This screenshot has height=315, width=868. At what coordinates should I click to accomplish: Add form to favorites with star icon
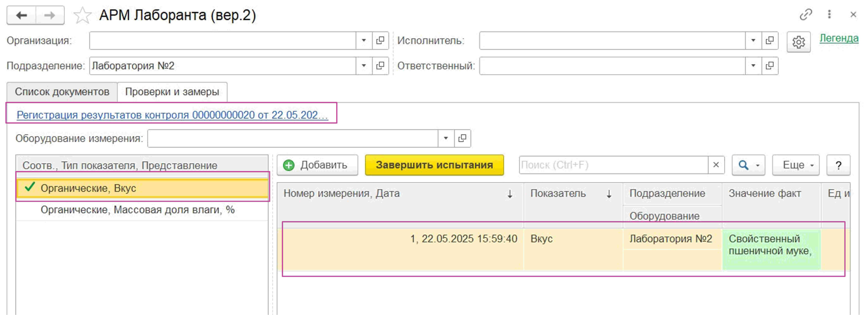click(82, 16)
